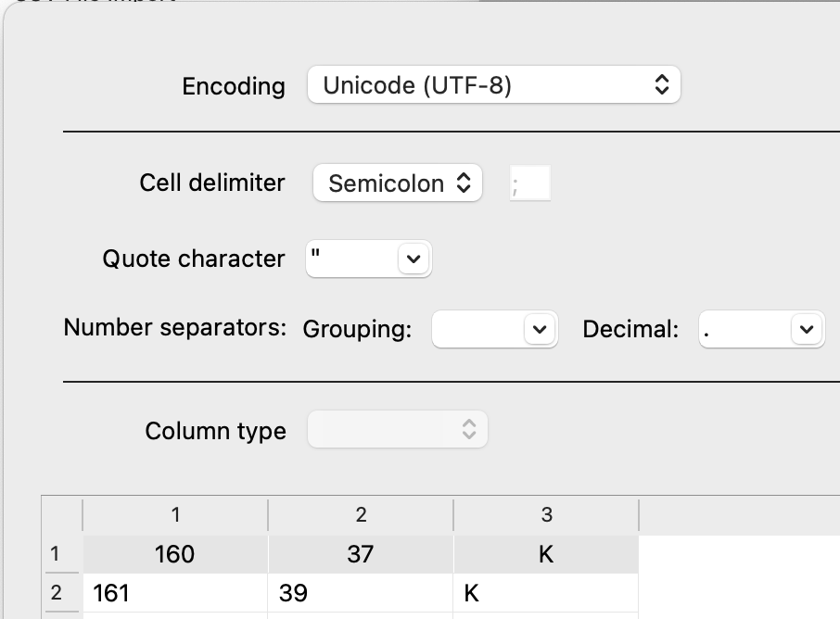Click the Quote character text field
Viewport: 840px width, 619px height.
click(x=351, y=260)
